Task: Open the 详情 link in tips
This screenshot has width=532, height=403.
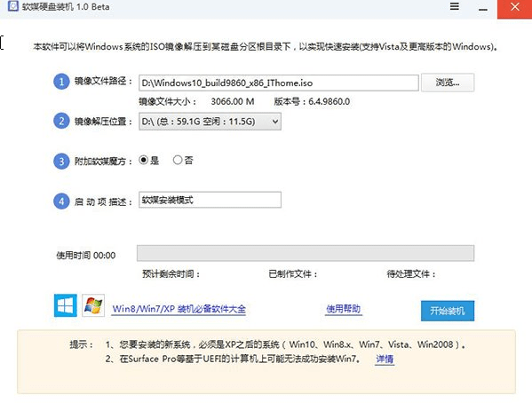Action: pyautogui.click(x=385, y=359)
